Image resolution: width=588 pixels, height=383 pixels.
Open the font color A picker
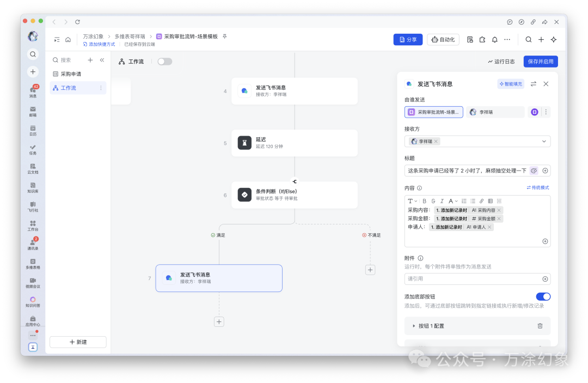tap(451, 200)
